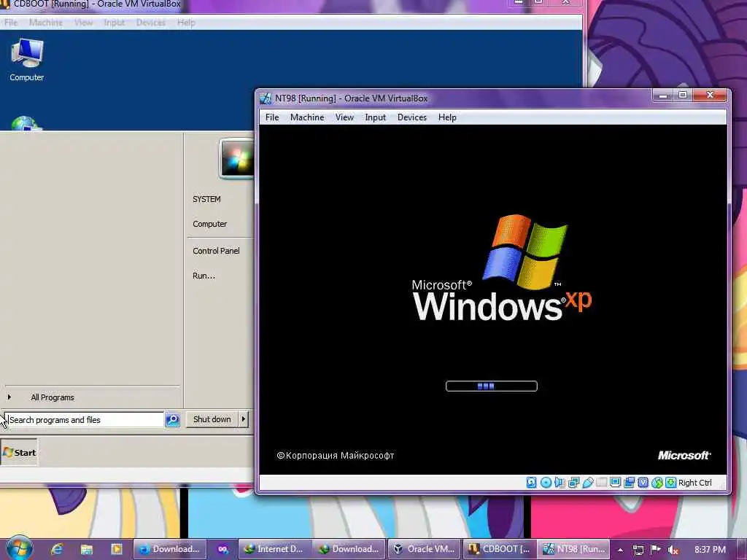Click the video capture icon in NT98 status bar
Image resolution: width=747 pixels, height=560 pixels.
tap(630, 483)
